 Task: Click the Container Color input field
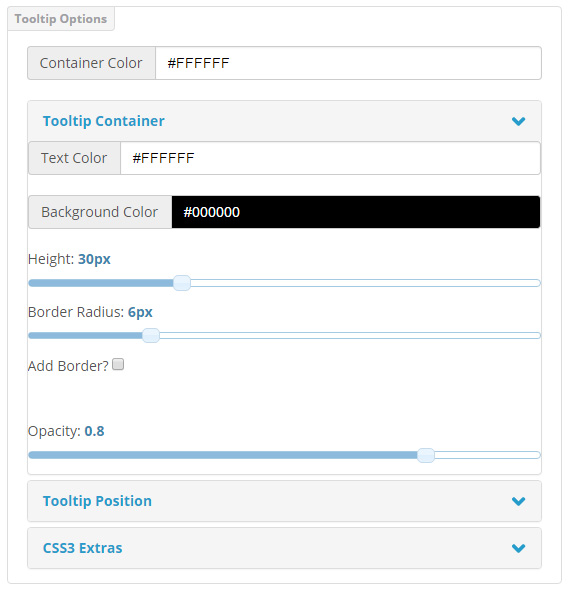348,63
